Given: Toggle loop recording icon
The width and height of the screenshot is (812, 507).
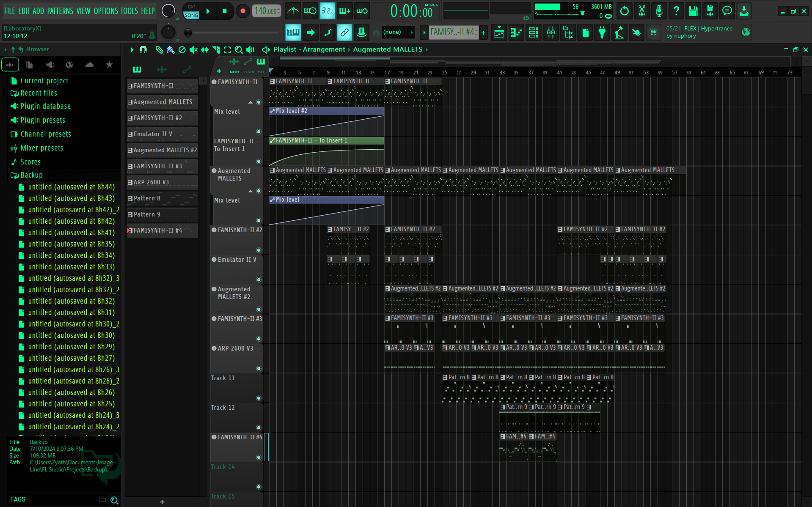Looking at the screenshot, I should (x=362, y=11).
